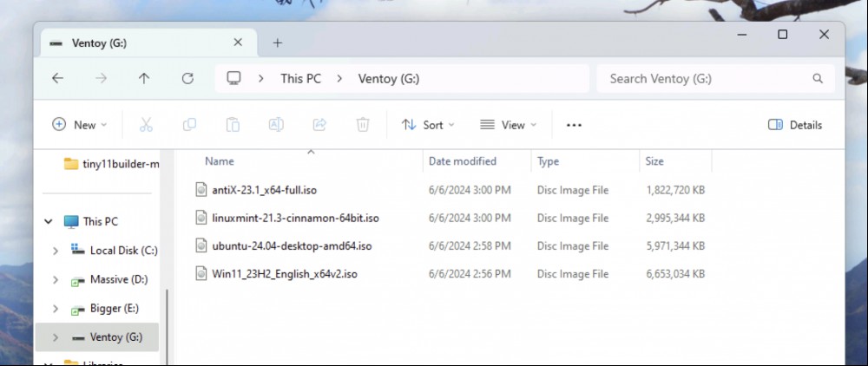Click the Local Disk (C:) drive icon
The width and height of the screenshot is (868, 366).
(78, 250)
